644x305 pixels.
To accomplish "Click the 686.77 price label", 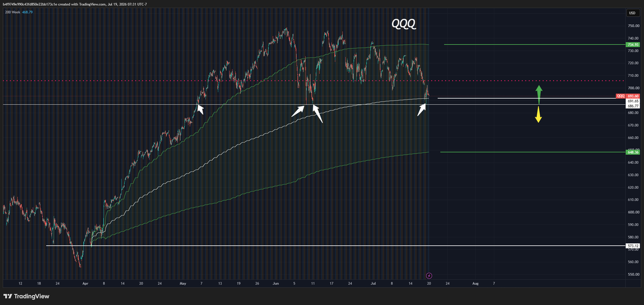I will point(633,106).
